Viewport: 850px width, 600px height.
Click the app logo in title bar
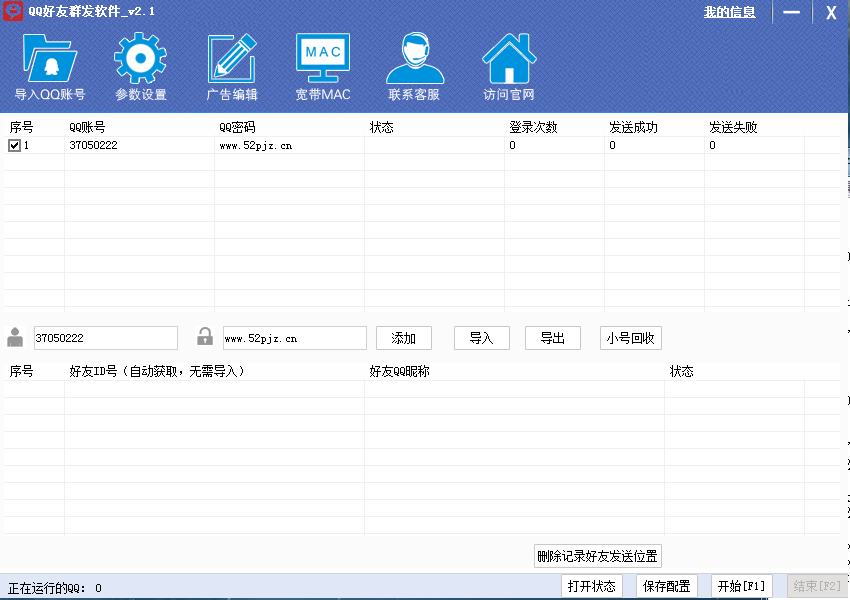point(12,12)
